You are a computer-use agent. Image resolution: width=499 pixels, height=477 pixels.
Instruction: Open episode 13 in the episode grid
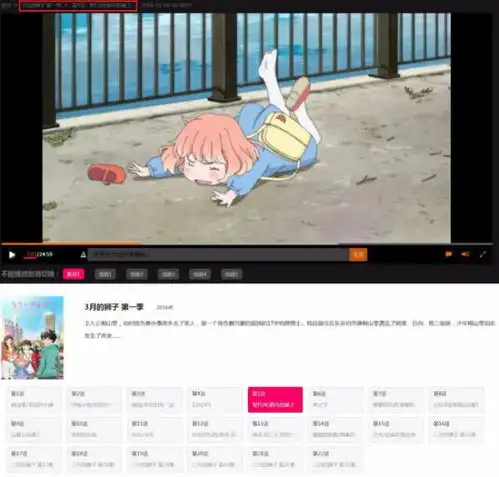275,430
